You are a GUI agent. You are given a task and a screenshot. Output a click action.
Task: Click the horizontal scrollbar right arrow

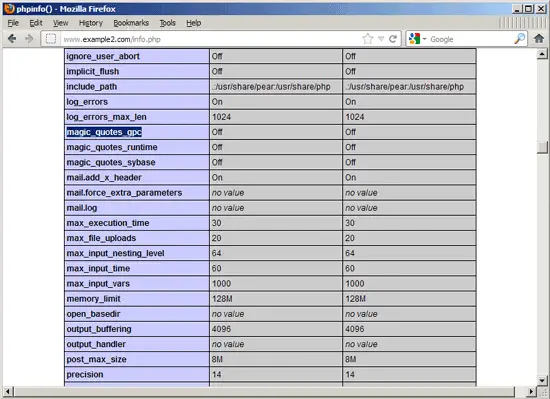pyautogui.click(x=531, y=391)
